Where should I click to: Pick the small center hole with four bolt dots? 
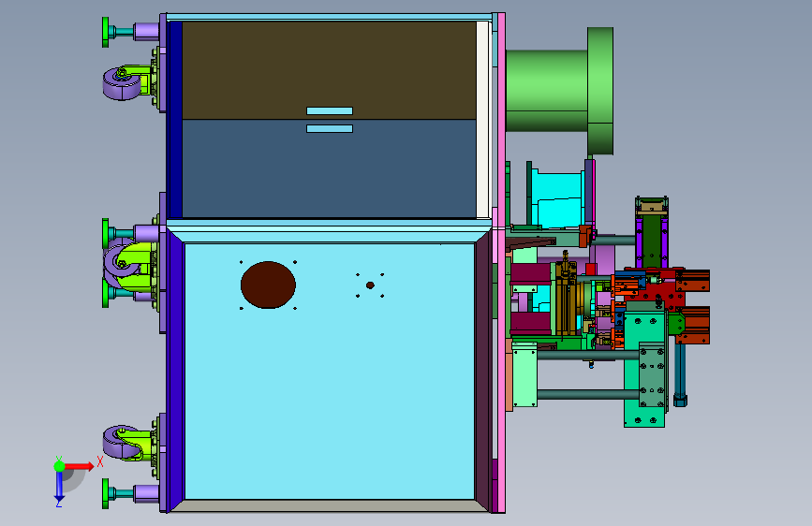click(x=370, y=285)
